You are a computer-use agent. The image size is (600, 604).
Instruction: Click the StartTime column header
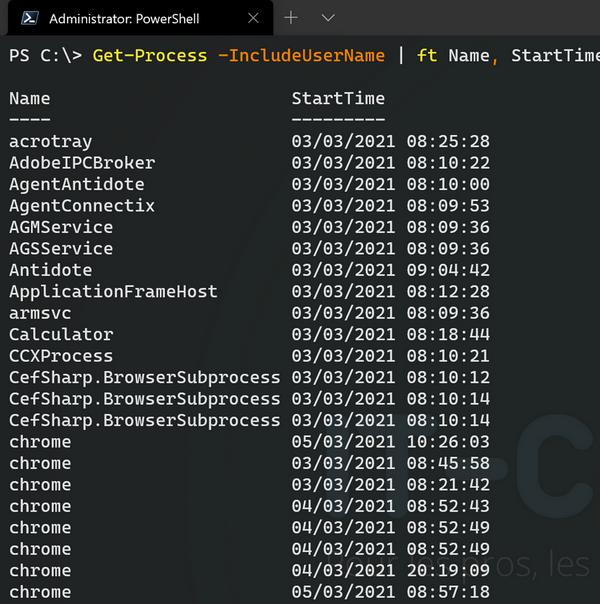pos(338,99)
